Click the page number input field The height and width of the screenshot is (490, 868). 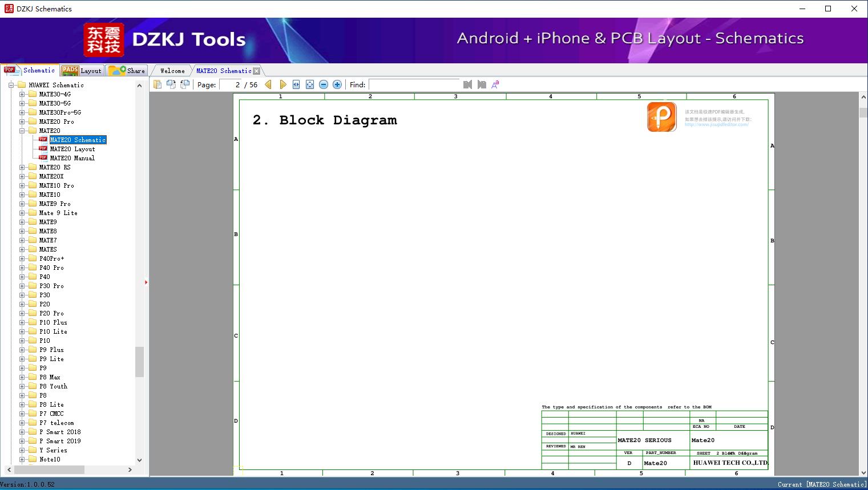point(231,84)
